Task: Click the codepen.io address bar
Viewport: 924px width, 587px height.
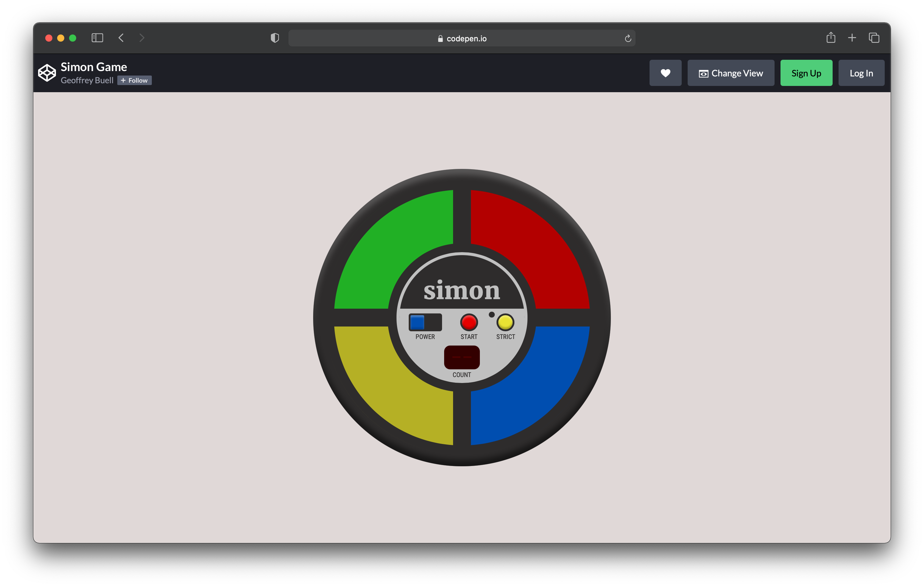Action: (x=462, y=38)
